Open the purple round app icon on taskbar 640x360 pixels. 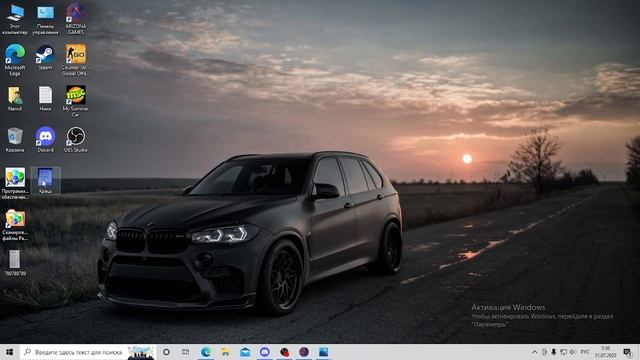(x=304, y=352)
